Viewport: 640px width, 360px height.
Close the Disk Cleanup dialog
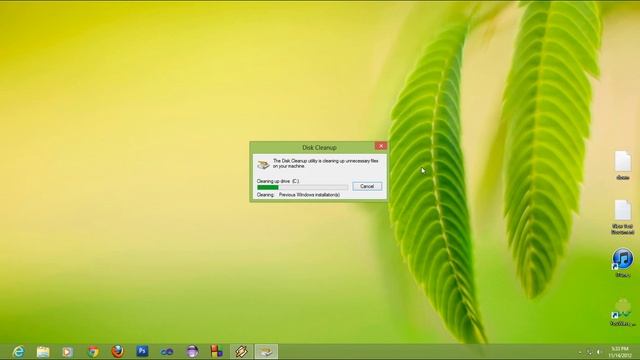(x=380, y=146)
